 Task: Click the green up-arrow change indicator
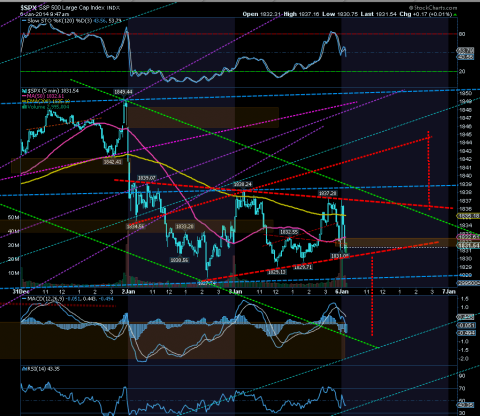455,14
